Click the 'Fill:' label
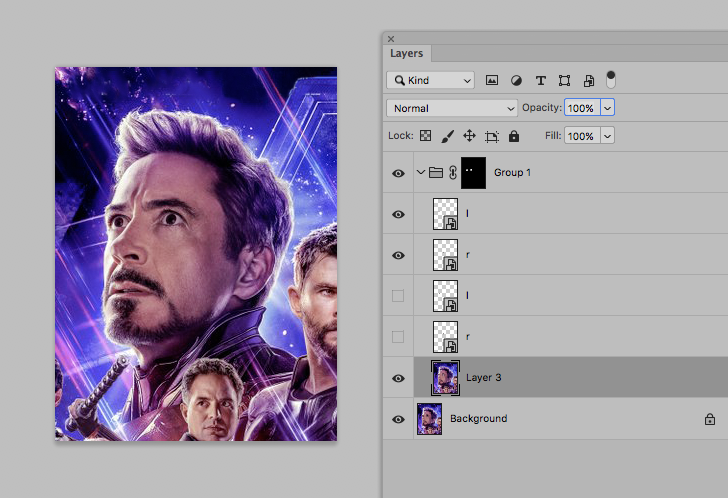This screenshot has width=728, height=498. (552, 136)
